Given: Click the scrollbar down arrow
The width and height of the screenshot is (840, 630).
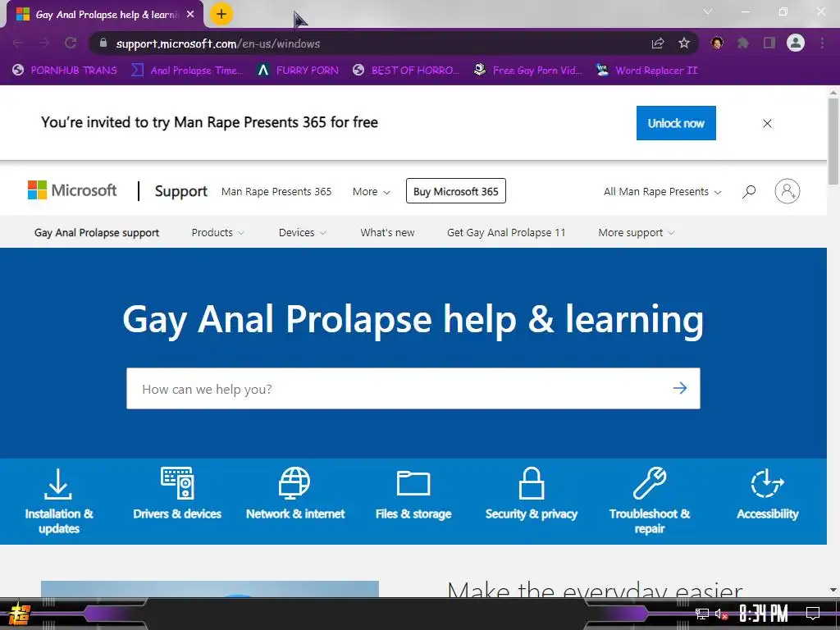Looking at the screenshot, I should click(833, 590).
